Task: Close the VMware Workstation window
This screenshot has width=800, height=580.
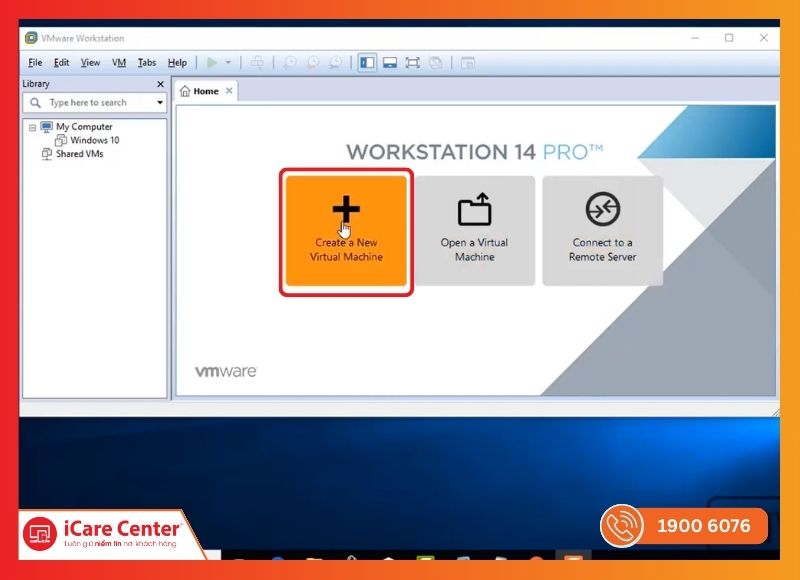Action: click(x=764, y=38)
